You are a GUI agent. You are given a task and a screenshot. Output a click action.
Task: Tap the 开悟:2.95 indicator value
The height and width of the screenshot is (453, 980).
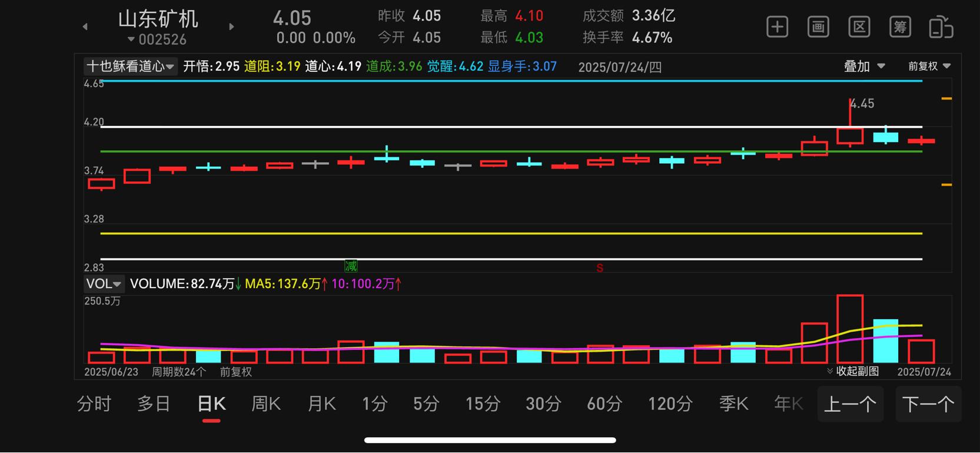(211, 67)
